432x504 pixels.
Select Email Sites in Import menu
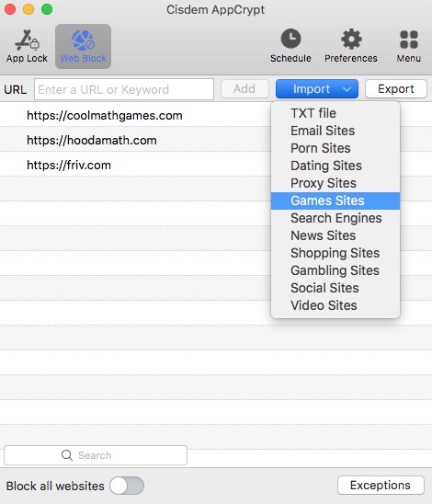(x=335, y=131)
